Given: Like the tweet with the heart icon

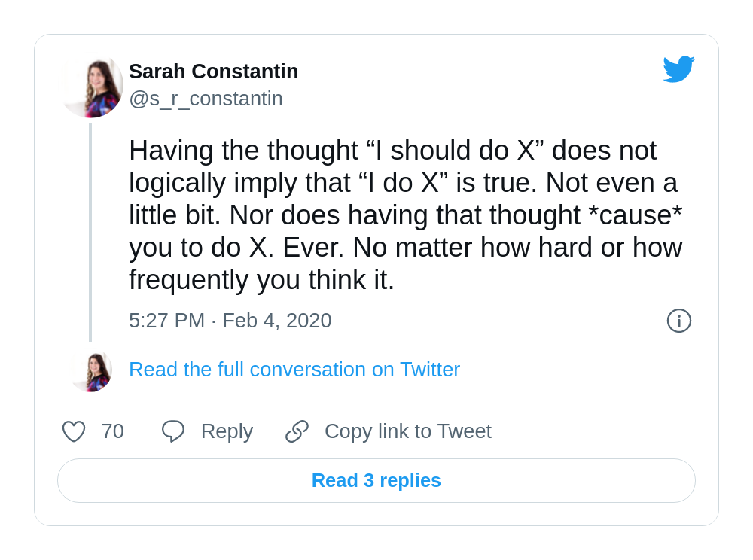Looking at the screenshot, I should point(74,431).
